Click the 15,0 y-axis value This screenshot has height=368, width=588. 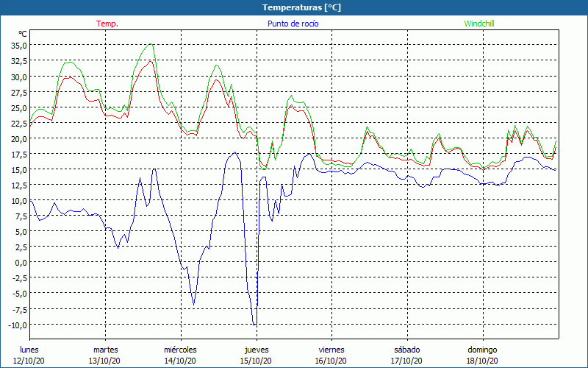18,170
